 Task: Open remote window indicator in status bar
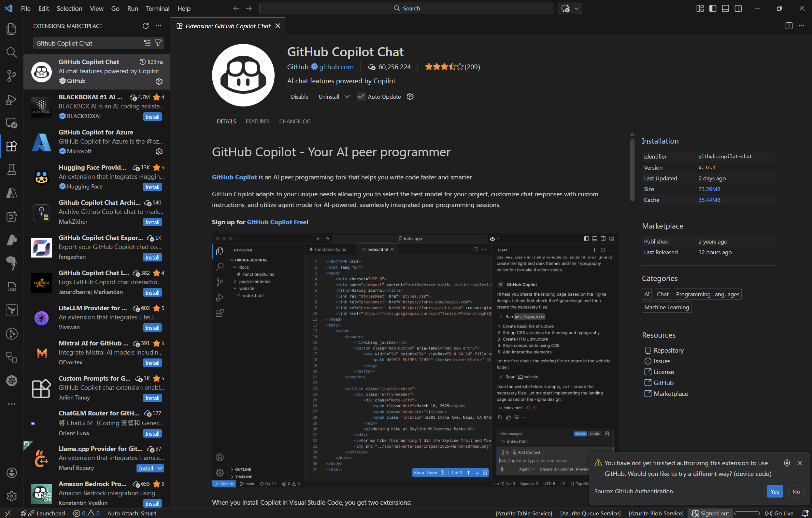pos(8,513)
